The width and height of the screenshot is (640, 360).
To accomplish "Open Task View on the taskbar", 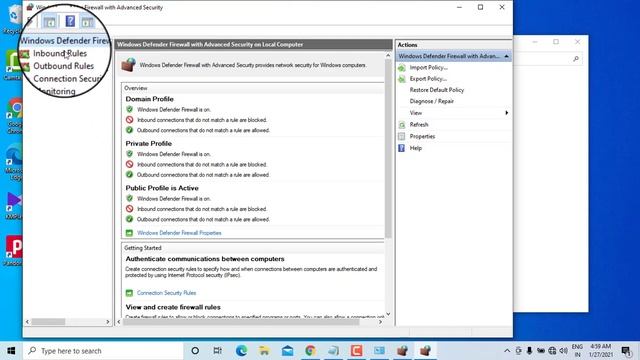I will tap(218, 351).
